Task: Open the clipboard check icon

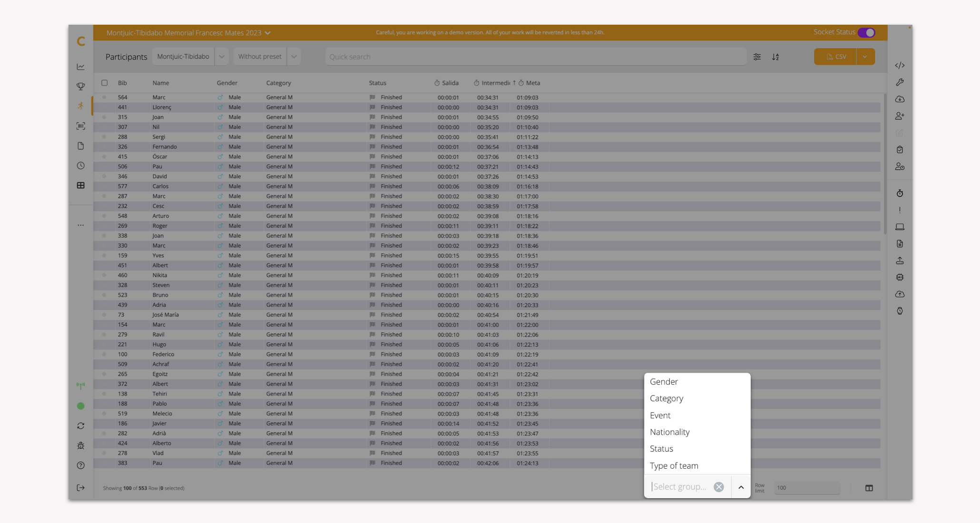Action: point(900,150)
